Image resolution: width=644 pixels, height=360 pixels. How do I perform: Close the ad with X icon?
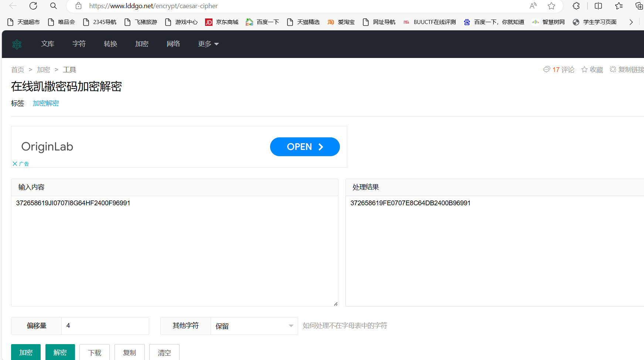tap(15, 164)
